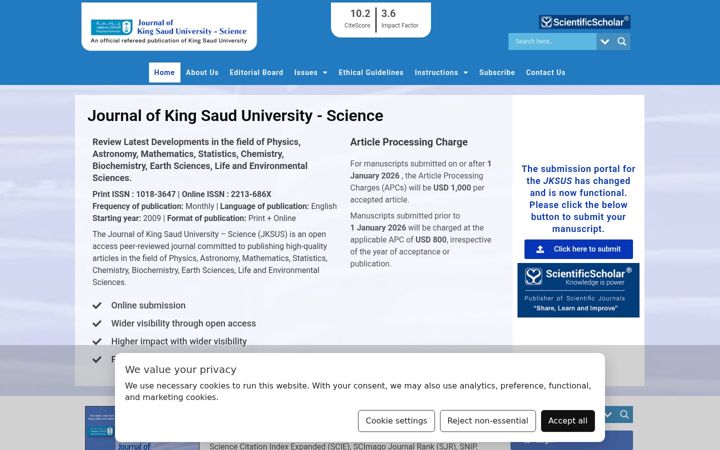Open the Subscribe menu item
Viewport: 720px width, 450px height.
(497, 73)
